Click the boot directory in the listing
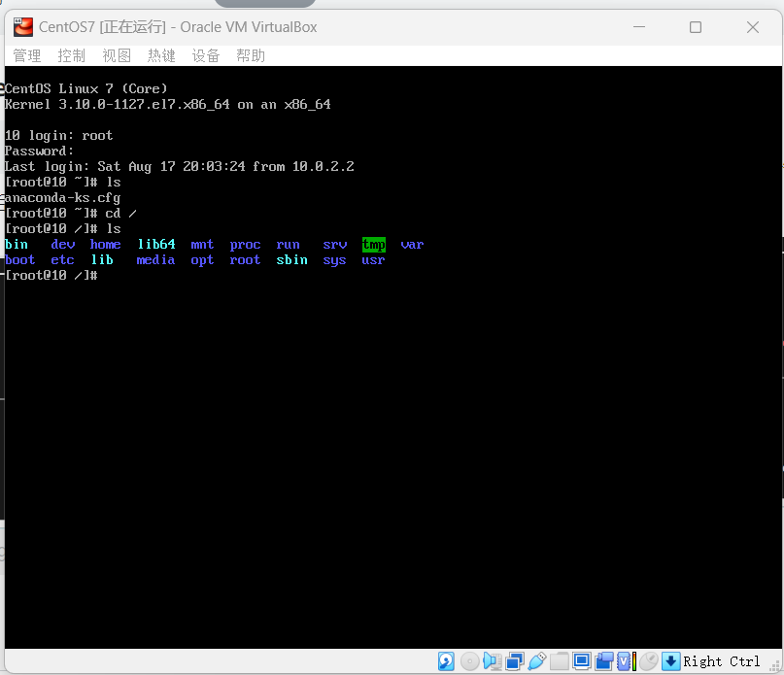784x675 pixels. click(x=20, y=260)
